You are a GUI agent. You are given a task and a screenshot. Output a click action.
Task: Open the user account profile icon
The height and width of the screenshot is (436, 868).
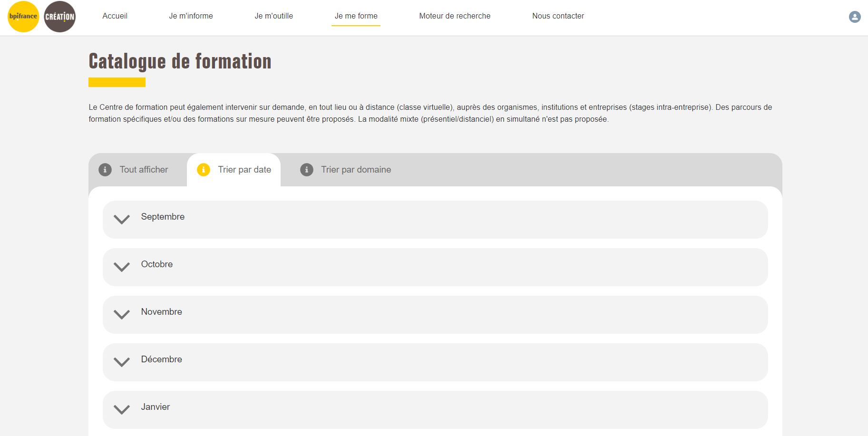tap(855, 17)
